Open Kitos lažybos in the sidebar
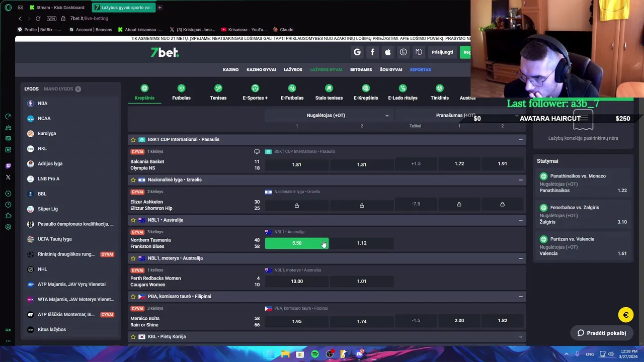644x362 pixels. (52, 330)
